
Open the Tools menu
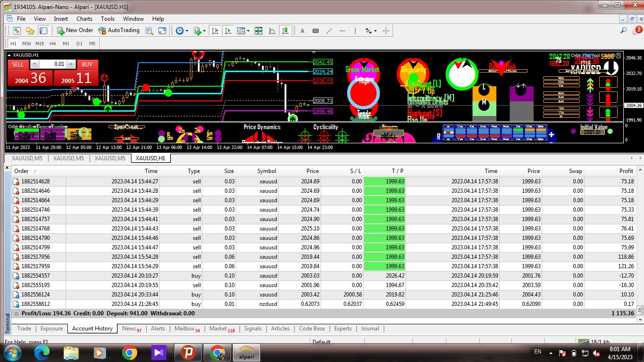coord(107,19)
